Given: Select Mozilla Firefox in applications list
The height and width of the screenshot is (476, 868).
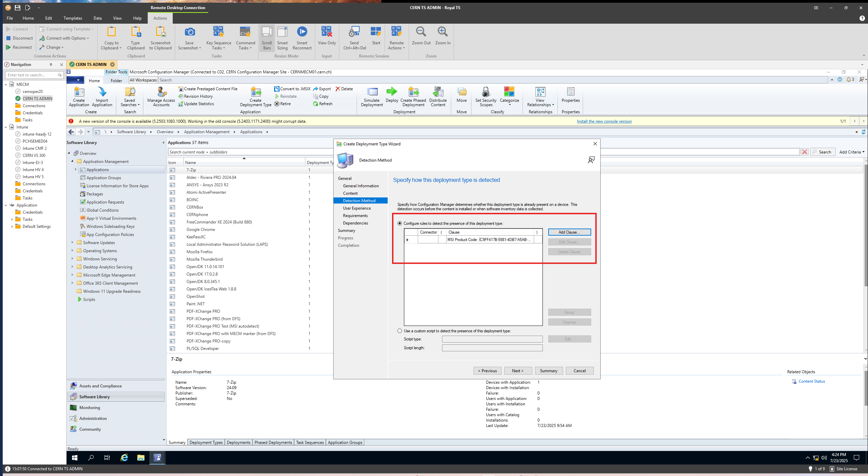Looking at the screenshot, I should click(x=199, y=252).
